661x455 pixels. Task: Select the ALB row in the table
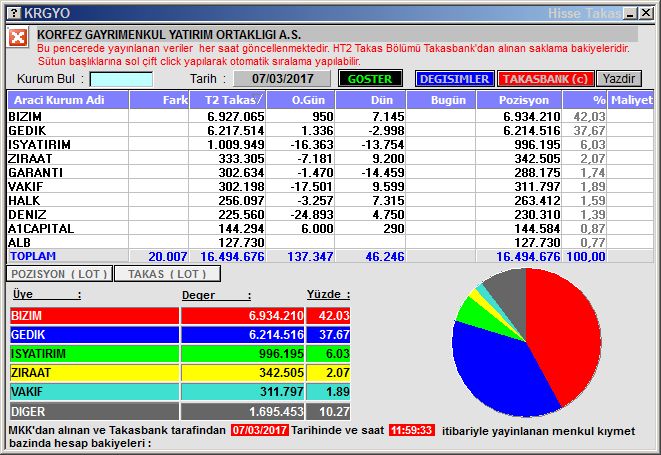[330, 242]
